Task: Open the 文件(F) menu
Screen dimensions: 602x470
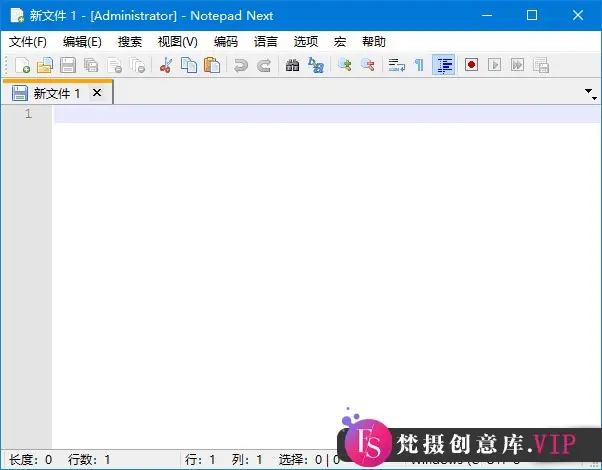Action: [x=28, y=41]
